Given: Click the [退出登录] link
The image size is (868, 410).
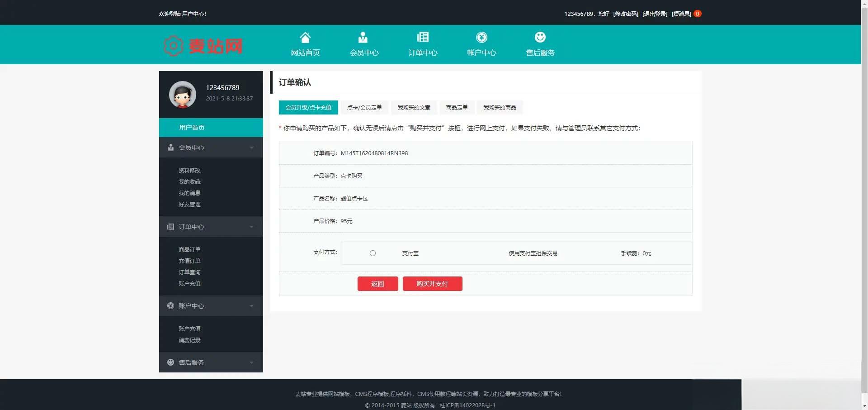Looking at the screenshot, I should [x=655, y=14].
